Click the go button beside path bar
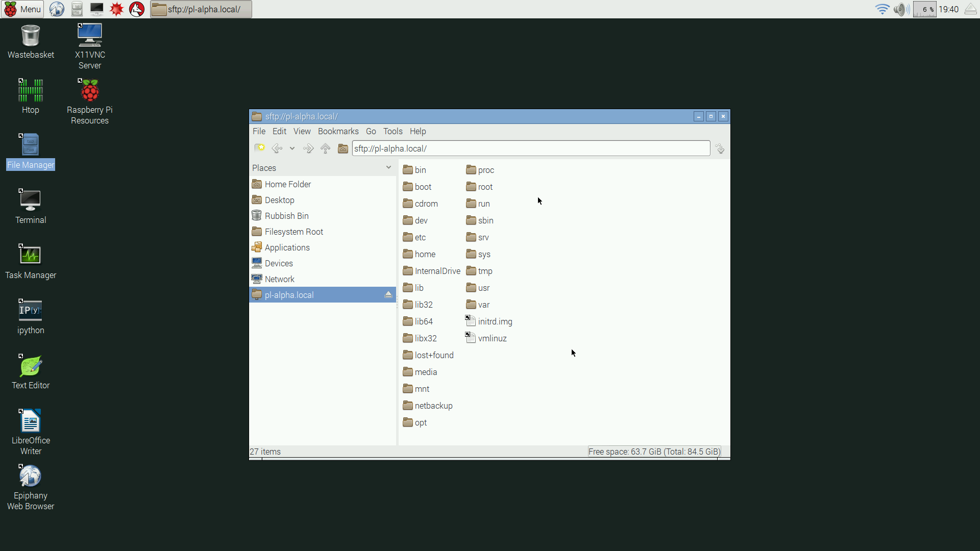The width and height of the screenshot is (980, 551). (x=720, y=148)
